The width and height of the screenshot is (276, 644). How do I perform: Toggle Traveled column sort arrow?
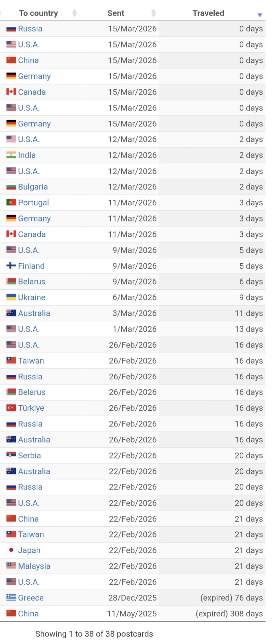pyautogui.click(x=260, y=15)
